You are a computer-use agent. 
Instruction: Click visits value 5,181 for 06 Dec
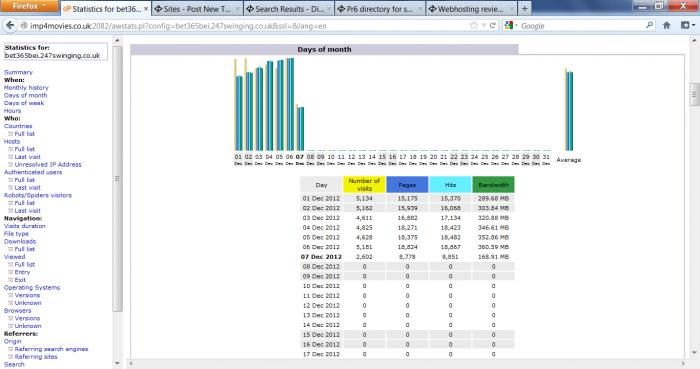[364, 247]
